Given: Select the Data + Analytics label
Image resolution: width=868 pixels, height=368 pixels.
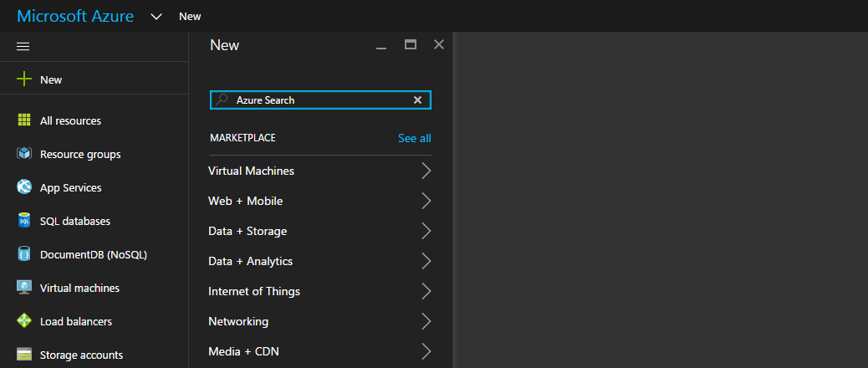Looking at the screenshot, I should point(250,261).
